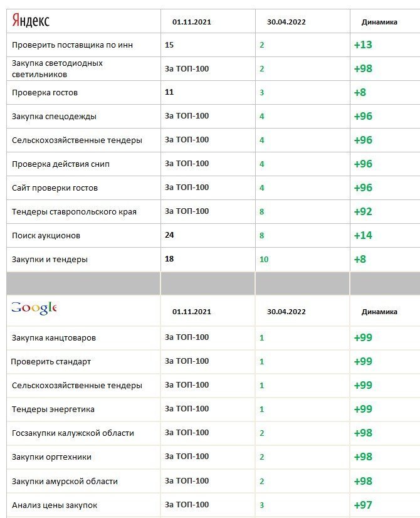Select the 'Поиск аукционов' row label
Image resolution: width=420 pixels, height=518 pixels.
pos(46,235)
